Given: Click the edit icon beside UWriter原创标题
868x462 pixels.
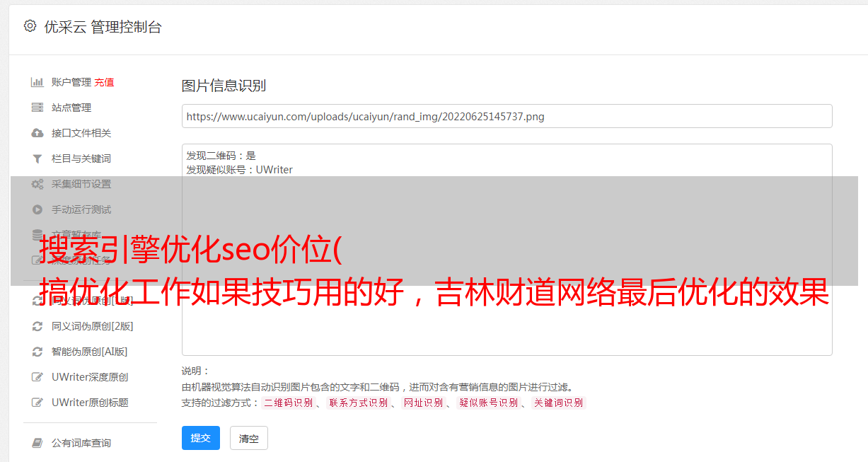Looking at the screenshot, I should pos(37,403).
